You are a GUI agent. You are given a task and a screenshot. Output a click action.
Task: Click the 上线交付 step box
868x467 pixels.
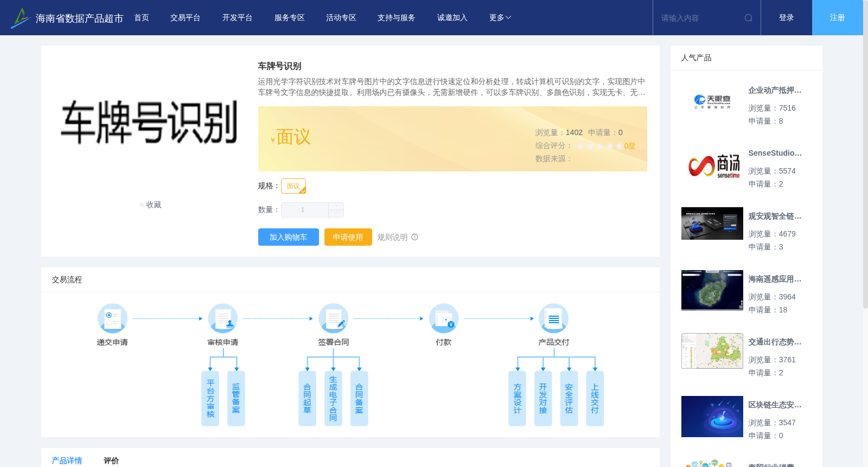pyautogui.click(x=595, y=398)
